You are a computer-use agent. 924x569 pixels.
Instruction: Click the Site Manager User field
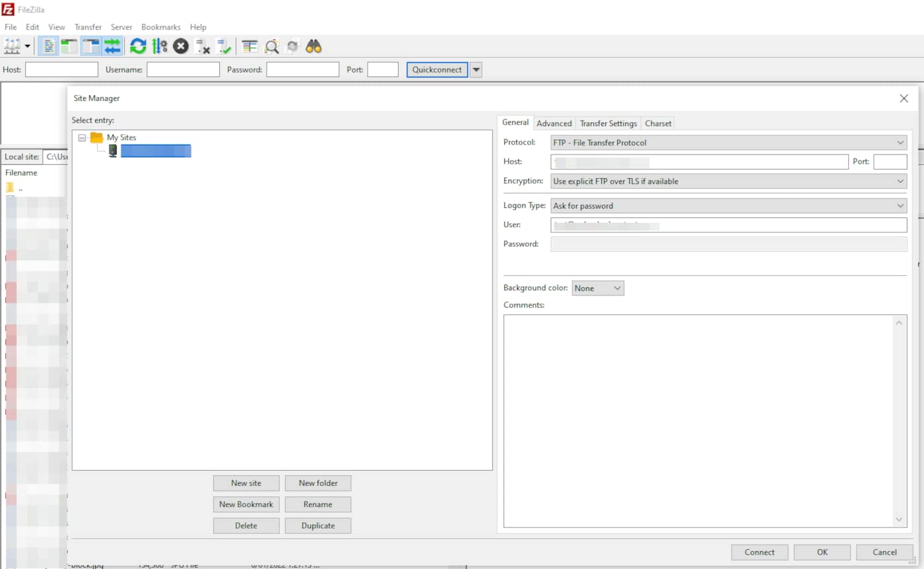pyautogui.click(x=729, y=225)
